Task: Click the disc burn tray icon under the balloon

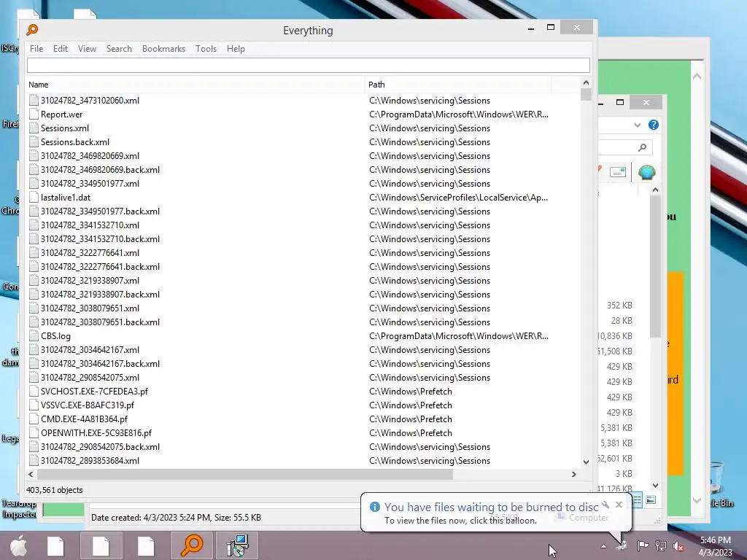Action: tap(622, 545)
